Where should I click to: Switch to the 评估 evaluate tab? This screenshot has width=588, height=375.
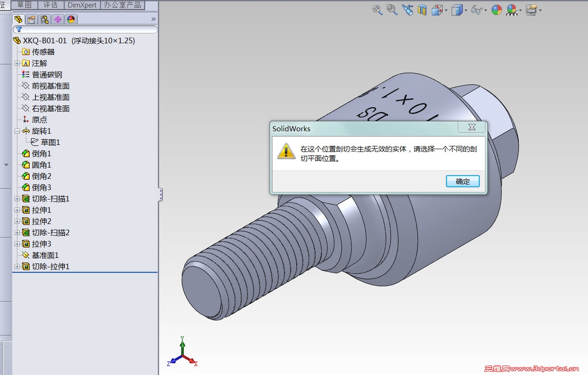click(x=50, y=5)
